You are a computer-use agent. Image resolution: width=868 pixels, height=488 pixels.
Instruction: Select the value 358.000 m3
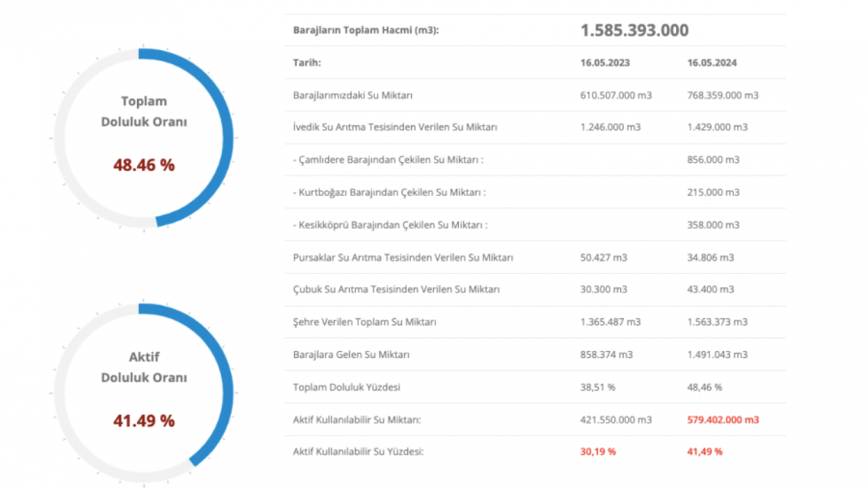click(714, 225)
